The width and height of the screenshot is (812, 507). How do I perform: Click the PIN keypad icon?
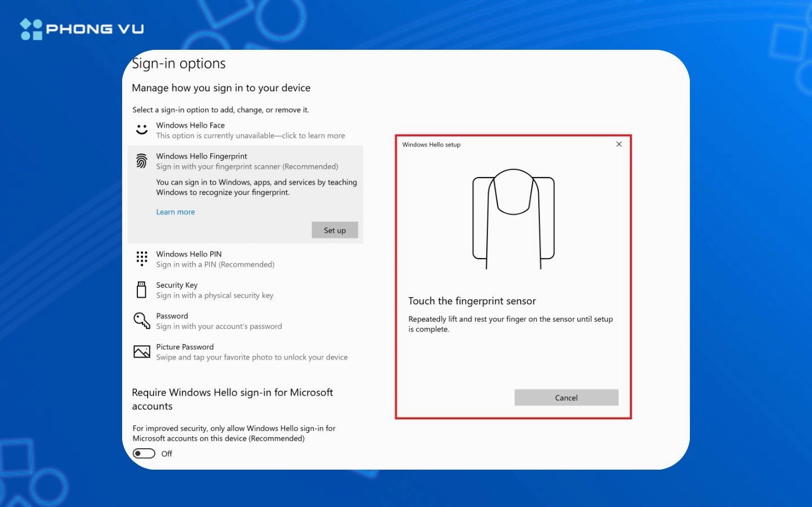tap(142, 259)
